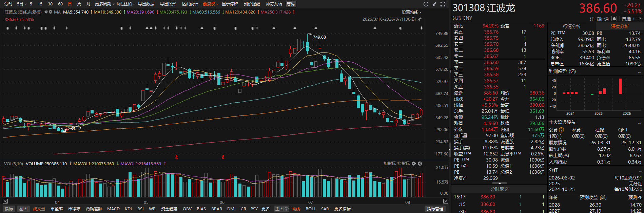Pin the date range 2026/3/16-2026/8/7

coord(419,19)
